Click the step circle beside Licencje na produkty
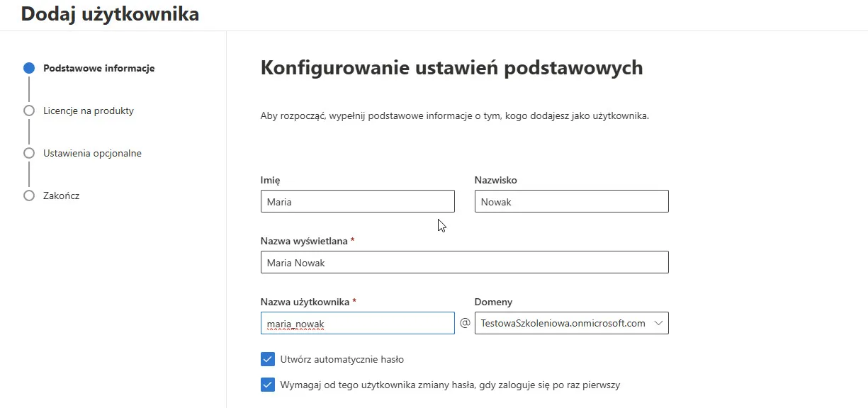This screenshot has width=868, height=408. click(29, 111)
